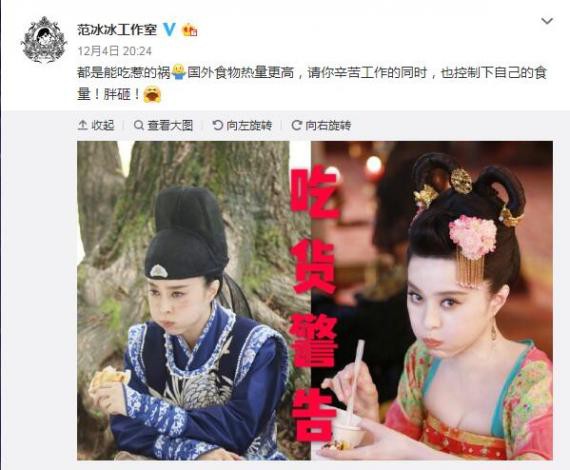Open the 范冰冰工作室 account name link
Screen dimensions: 570x470
coord(117,29)
